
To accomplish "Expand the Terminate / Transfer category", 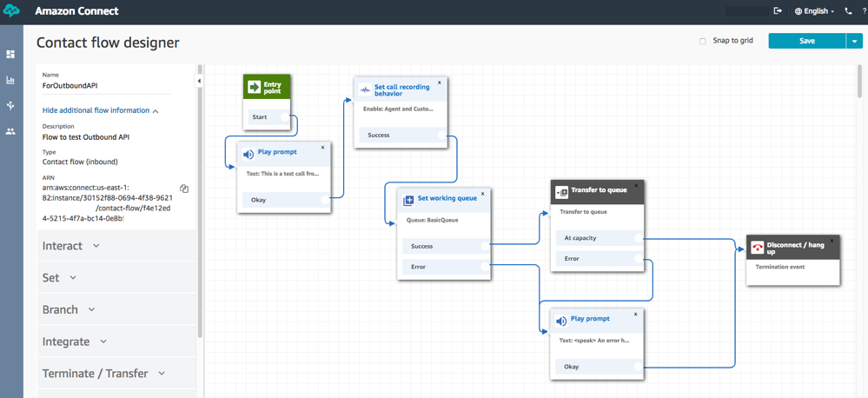I will pos(103,374).
